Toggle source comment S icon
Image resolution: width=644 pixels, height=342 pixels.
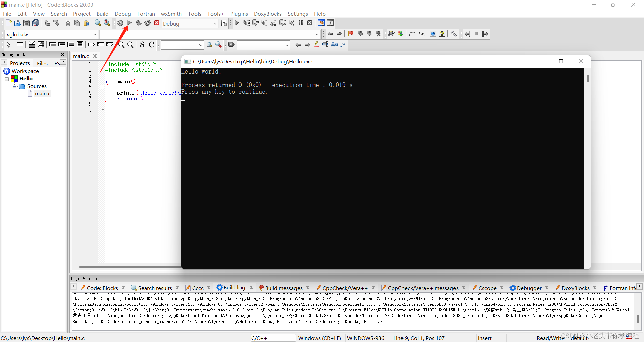coord(142,44)
